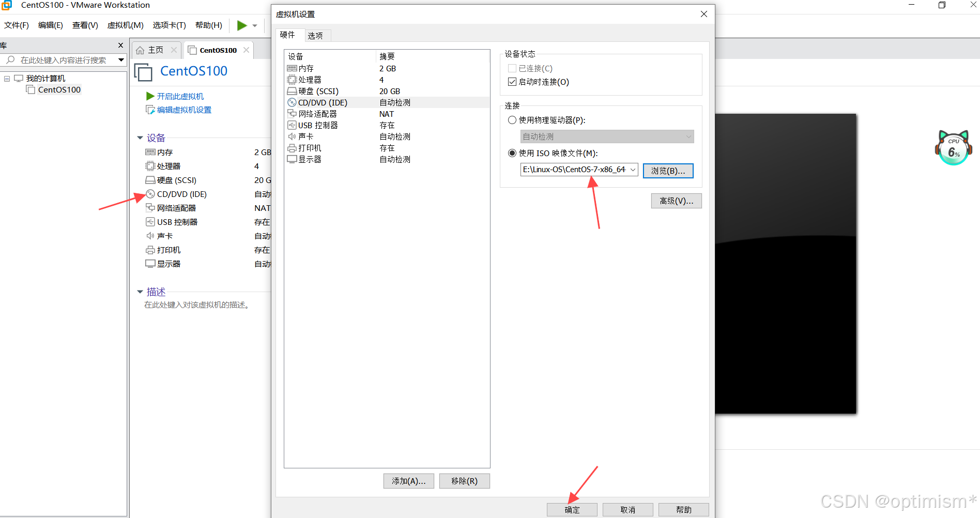
Task: Click network adapter icon in the main window devices
Action: 150,208
